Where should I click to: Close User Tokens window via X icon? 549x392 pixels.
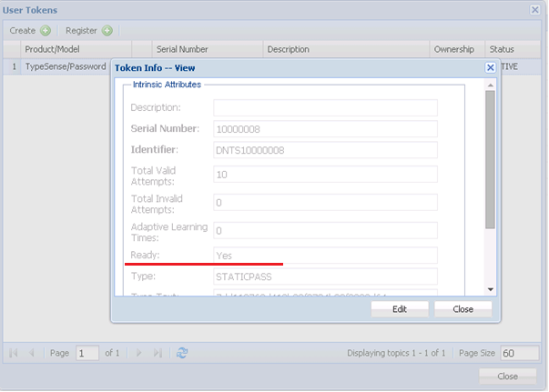click(x=535, y=10)
